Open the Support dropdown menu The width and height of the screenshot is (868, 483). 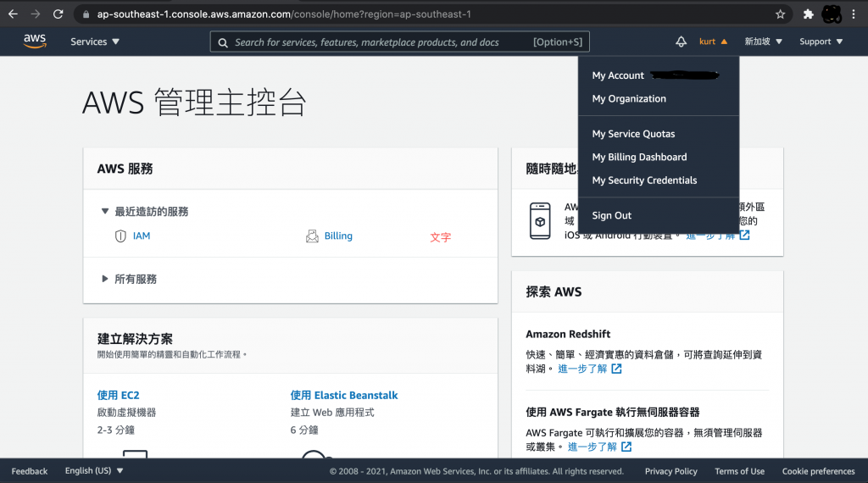click(821, 42)
